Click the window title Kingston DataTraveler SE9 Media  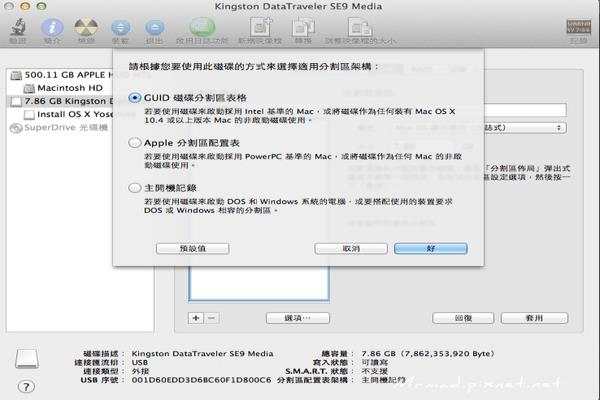[x=298, y=7]
